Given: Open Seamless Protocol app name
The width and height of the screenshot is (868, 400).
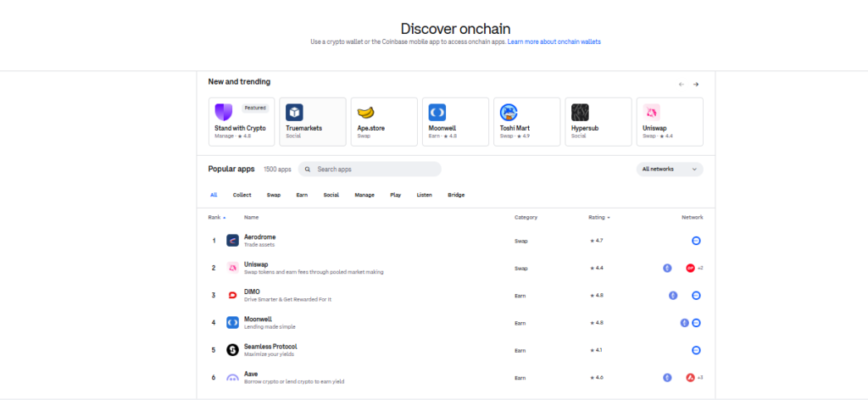Looking at the screenshot, I should click(x=270, y=347).
